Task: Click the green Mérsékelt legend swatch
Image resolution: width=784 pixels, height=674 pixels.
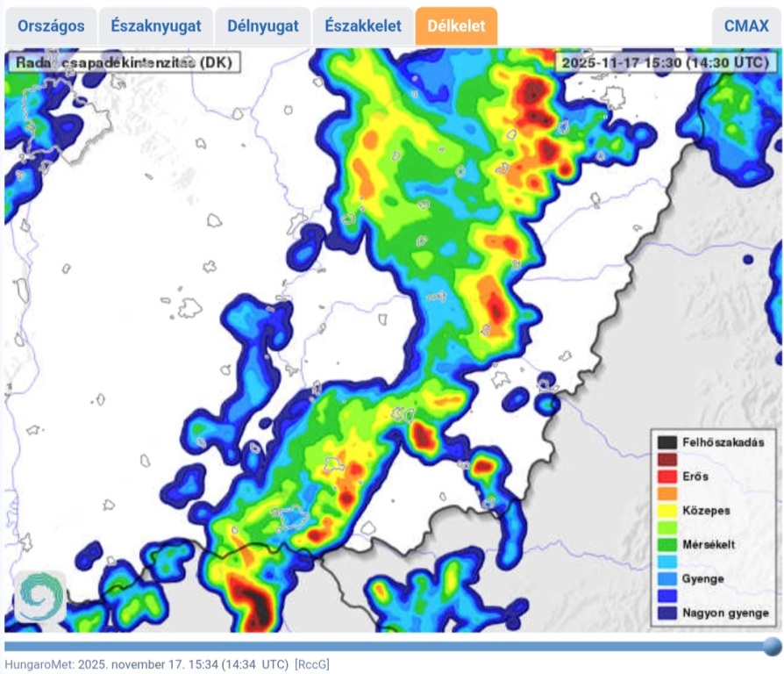Action: [x=668, y=544]
